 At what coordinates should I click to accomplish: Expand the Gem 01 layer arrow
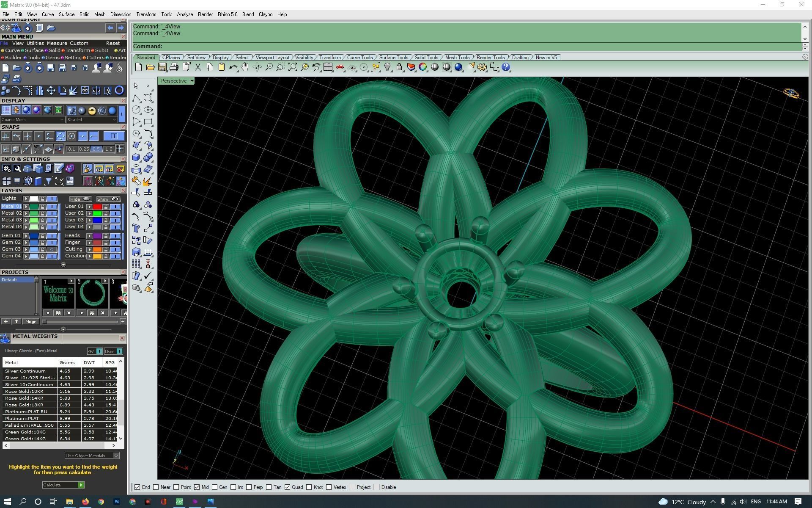point(26,236)
